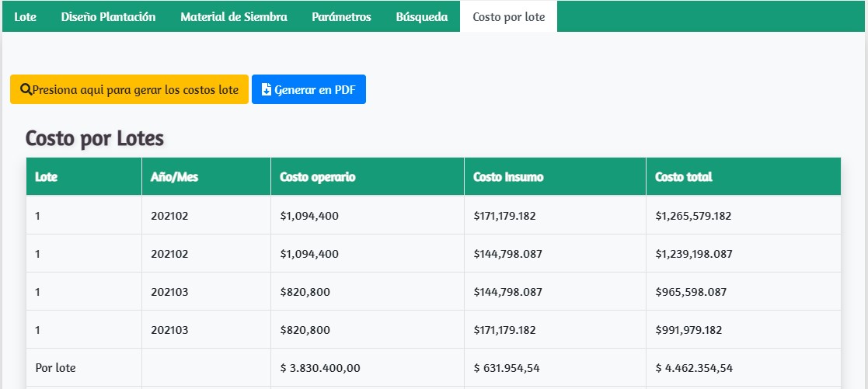Select the Costo por lote tab
This screenshot has height=389, width=868.
pos(508,16)
